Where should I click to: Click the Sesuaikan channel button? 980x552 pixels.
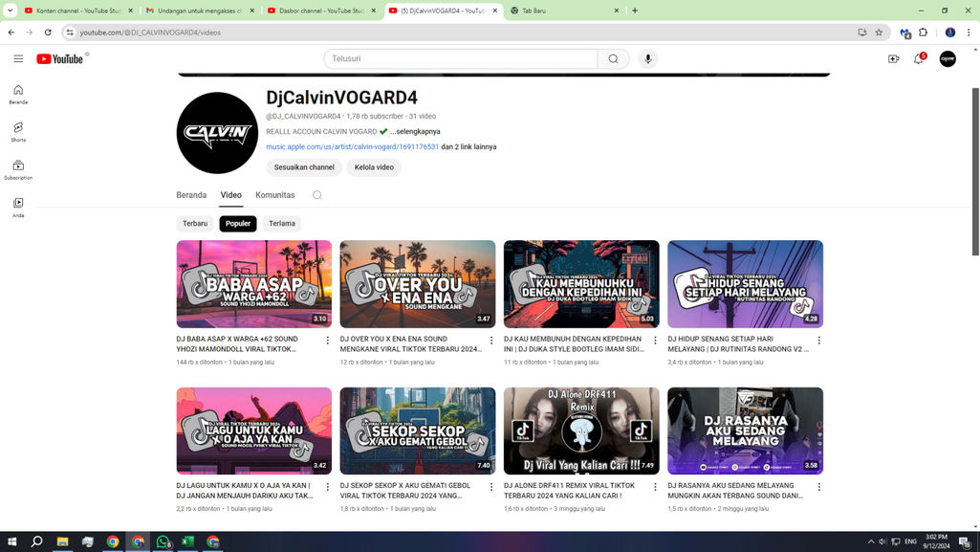point(304,167)
